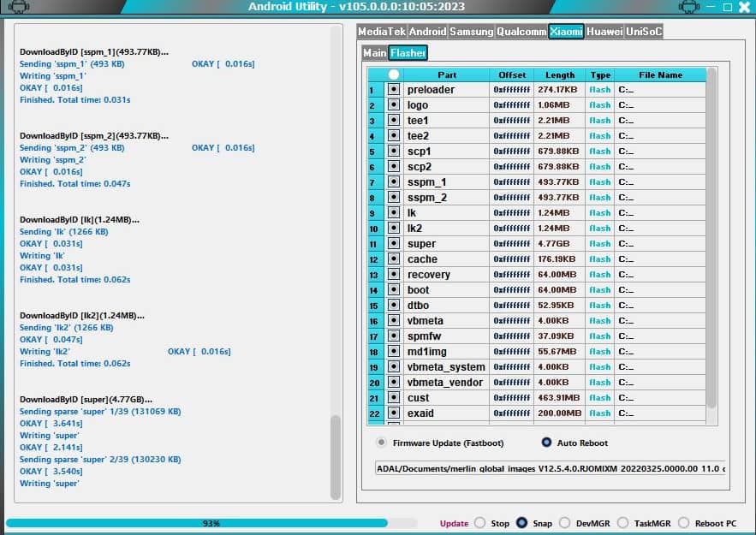Click the partition table vertical scrollbar

click(711, 239)
